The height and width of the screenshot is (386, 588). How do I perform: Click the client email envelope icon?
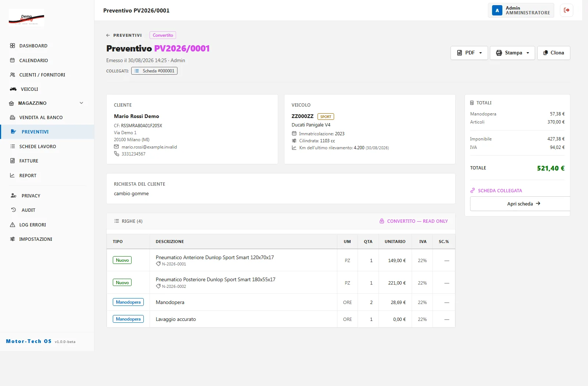pyautogui.click(x=116, y=147)
